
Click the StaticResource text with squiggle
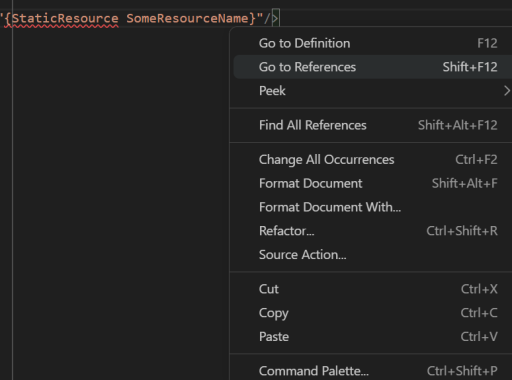pyautogui.click(x=65, y=18)
